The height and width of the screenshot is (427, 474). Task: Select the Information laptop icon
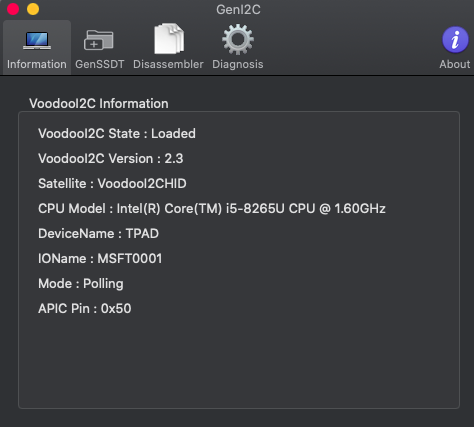click(37, 41)
